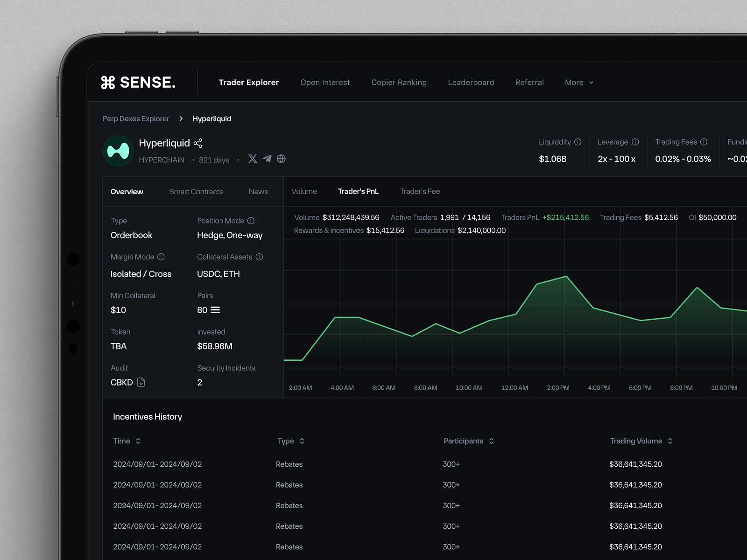Viewport: 747px width, 560px height.
Task: Expand the pairs list icon next to 80
Action: pos(216,310)
